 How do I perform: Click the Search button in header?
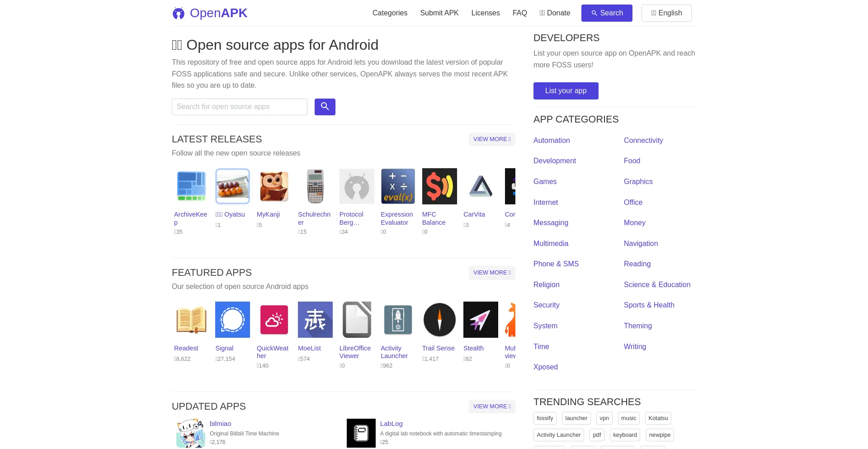(x=607, y=13)
